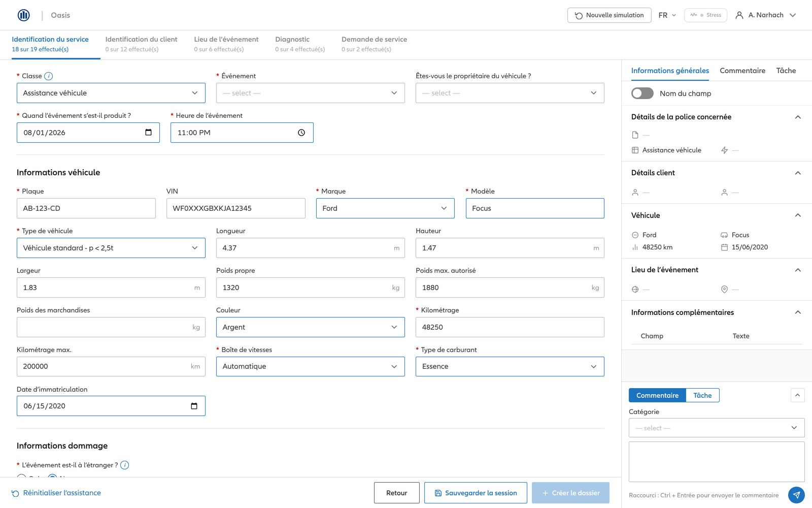Click Réinitialiser l'assistance link
Screen dimensions: 812x508
(56, 493)
